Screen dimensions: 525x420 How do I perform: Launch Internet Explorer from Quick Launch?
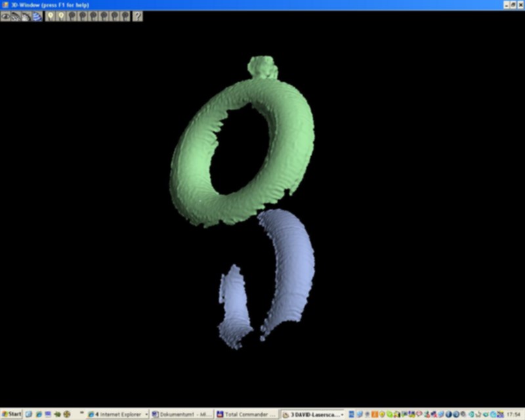pos(38,415)
